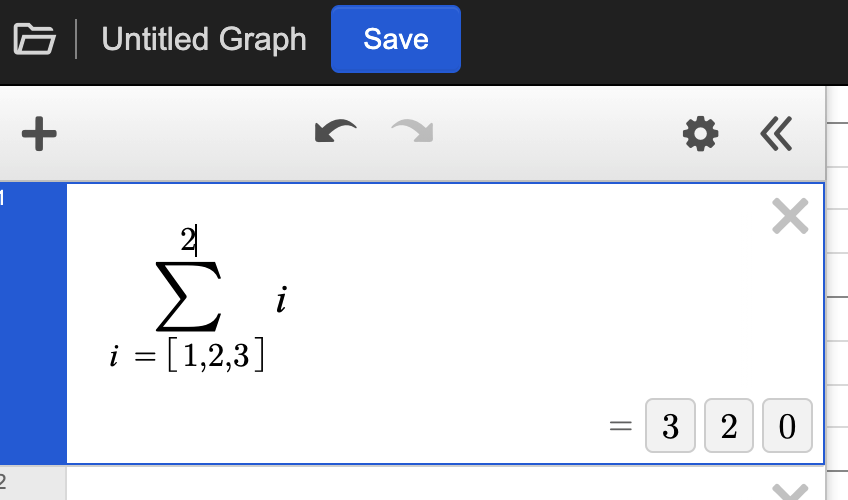Click the summand i after sigma

282,300
